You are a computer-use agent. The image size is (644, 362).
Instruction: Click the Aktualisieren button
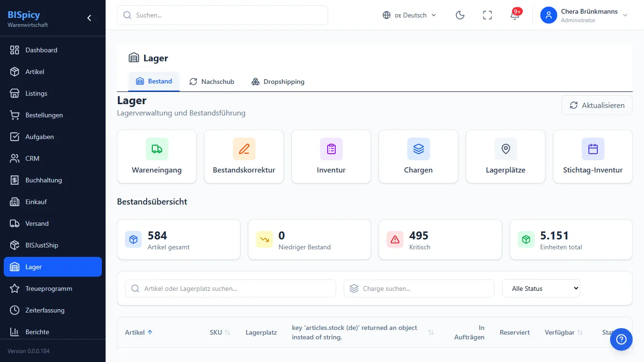597,105
